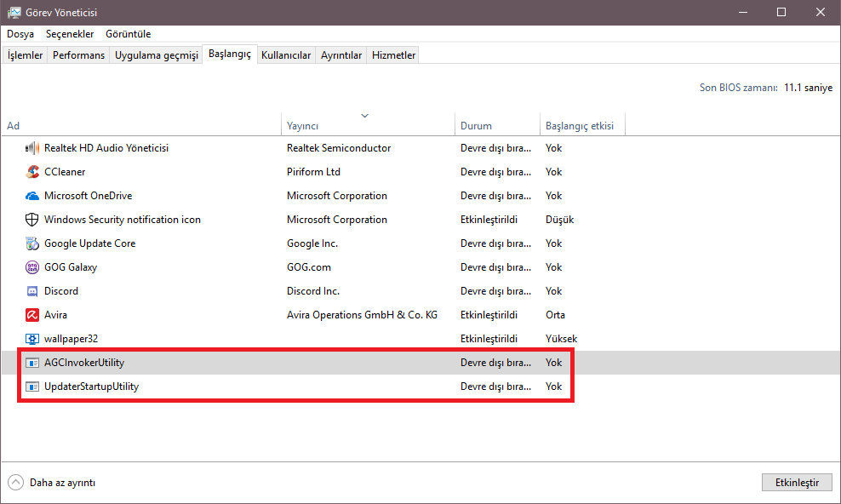841x504 pixels.
Task: Switch to the Uygulama geçmişi tab
Action: (x=156, y=55)
